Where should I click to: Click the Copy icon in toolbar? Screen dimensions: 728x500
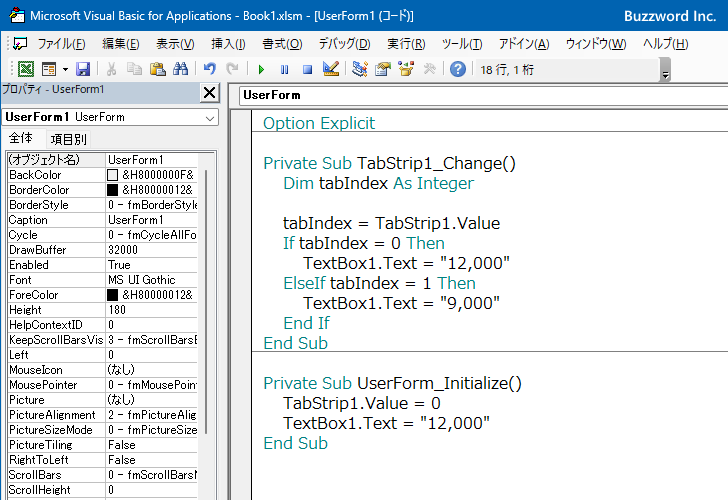point(135,69)
